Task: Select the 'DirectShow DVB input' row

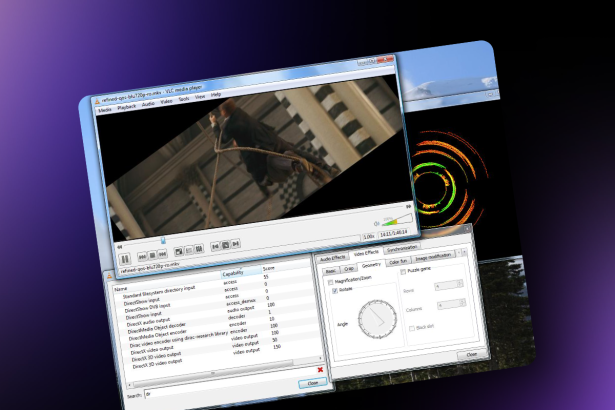Action: pos(147,308)
